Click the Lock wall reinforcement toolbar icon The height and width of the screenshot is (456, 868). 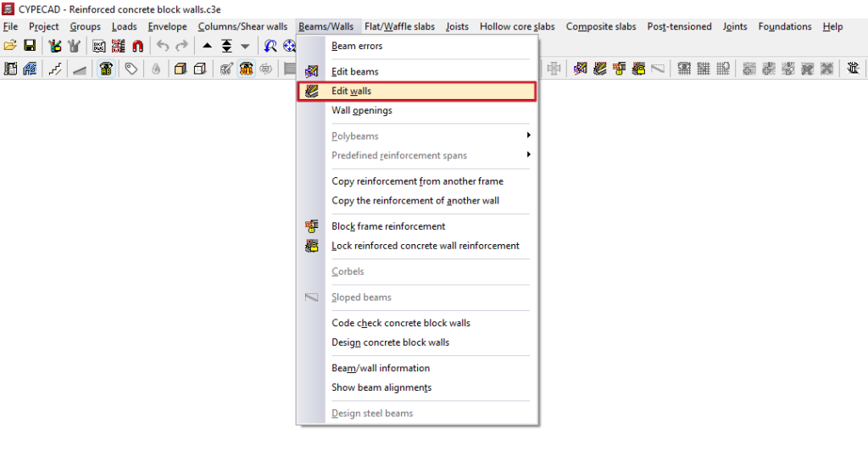638,69
